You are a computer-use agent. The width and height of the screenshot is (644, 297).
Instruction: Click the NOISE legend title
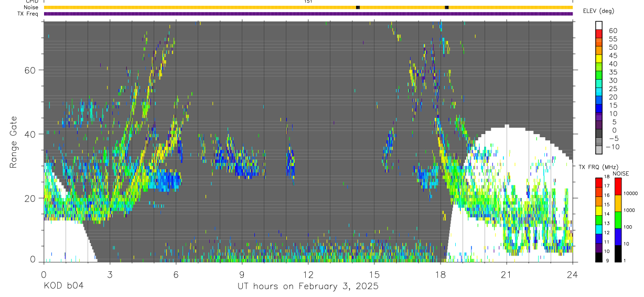click(x=621, y=173)
